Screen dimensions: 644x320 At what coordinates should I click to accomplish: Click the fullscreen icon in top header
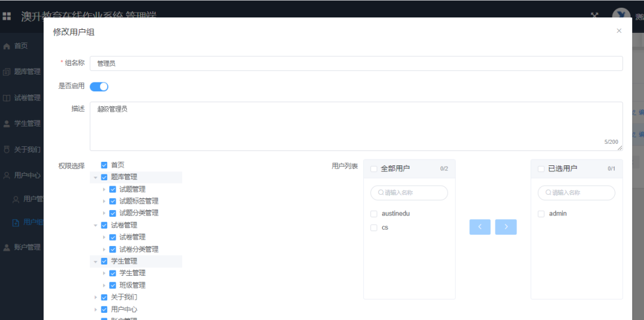click(x=594, y=16)
